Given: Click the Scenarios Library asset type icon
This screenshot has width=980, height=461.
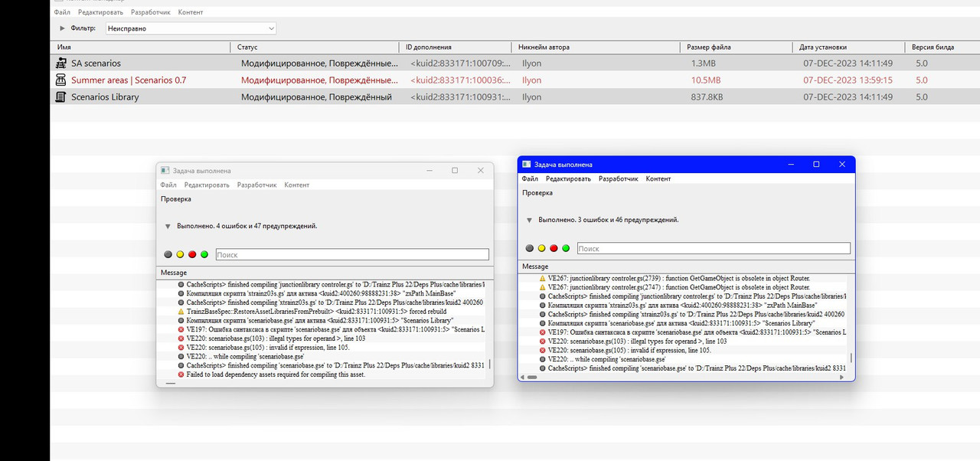Looking at the screenshot, I should [x=61, y=97].
